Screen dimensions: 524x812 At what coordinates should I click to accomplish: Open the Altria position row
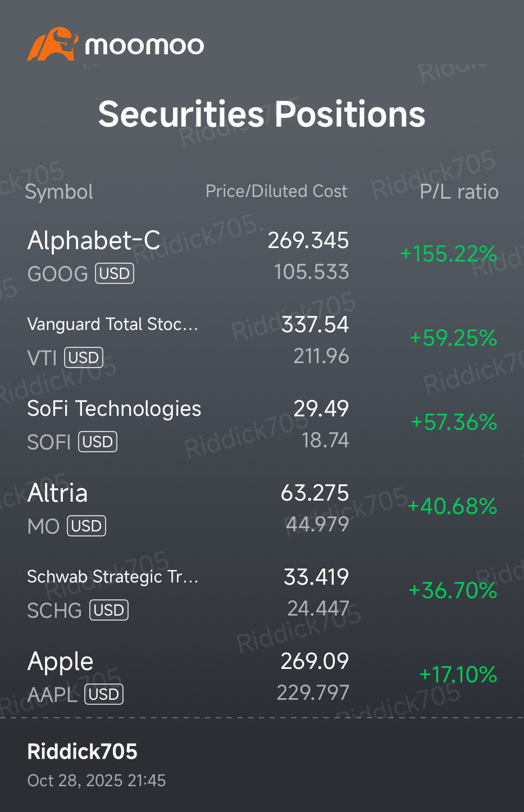click(x=262, y=508)
